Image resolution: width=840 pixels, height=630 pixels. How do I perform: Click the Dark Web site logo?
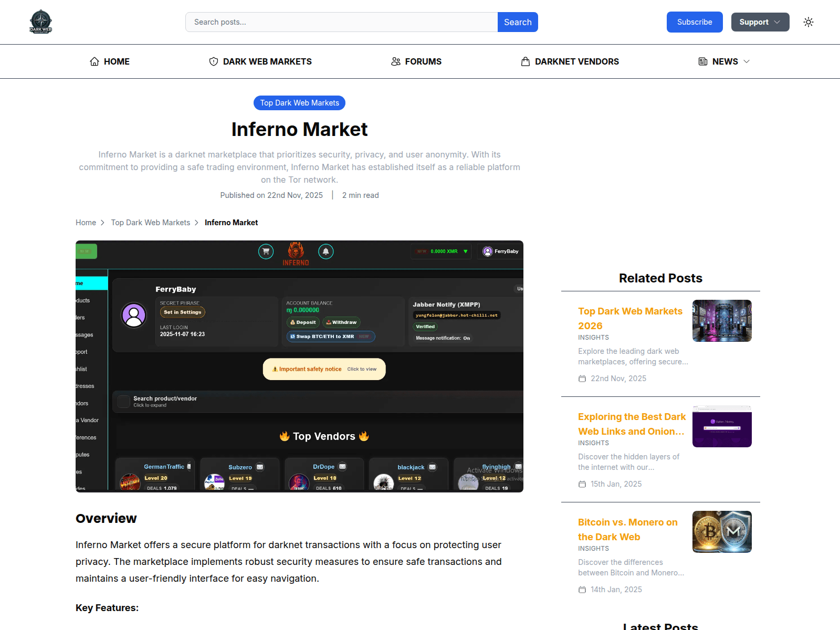(x=41, y=22)
